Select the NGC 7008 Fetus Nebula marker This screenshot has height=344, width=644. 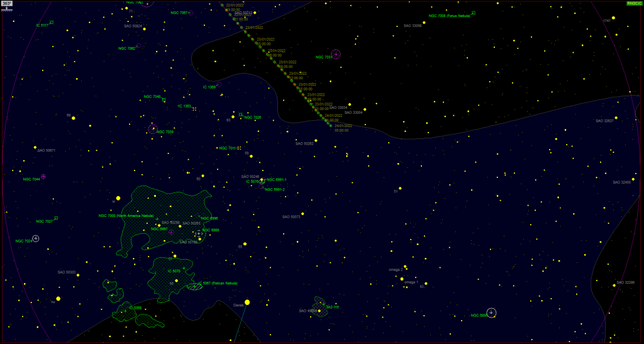point(473,13)
